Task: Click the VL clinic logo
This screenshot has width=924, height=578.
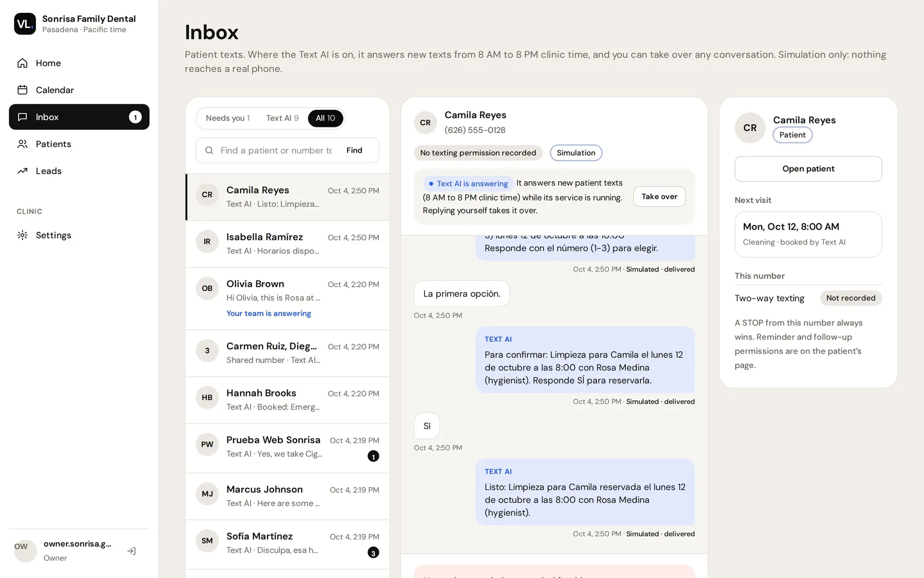Action: coord(25,24)
